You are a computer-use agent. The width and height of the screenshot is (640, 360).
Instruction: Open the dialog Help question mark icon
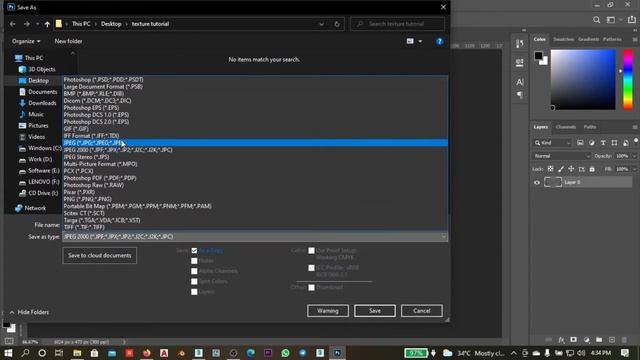pos(440,41)
